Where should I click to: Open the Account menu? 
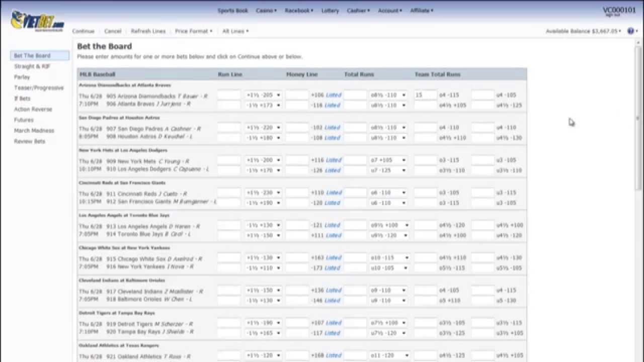pyautogui.click(x=390, y=11)
